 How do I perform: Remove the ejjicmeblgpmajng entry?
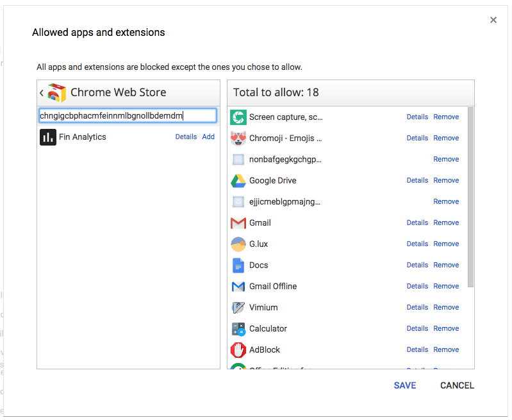tap(446, 202)
